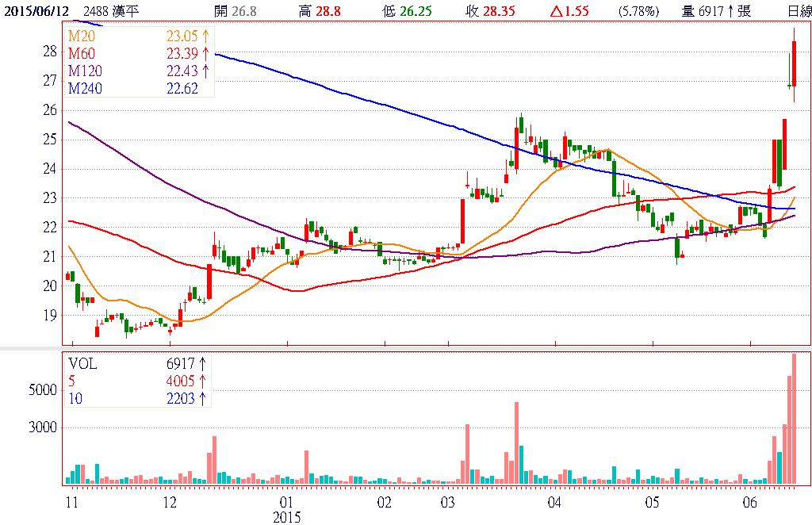Click the percent change (5.78%)
Image resolution: width=812 pixels, height=525 pixels.
pos(638,10)
